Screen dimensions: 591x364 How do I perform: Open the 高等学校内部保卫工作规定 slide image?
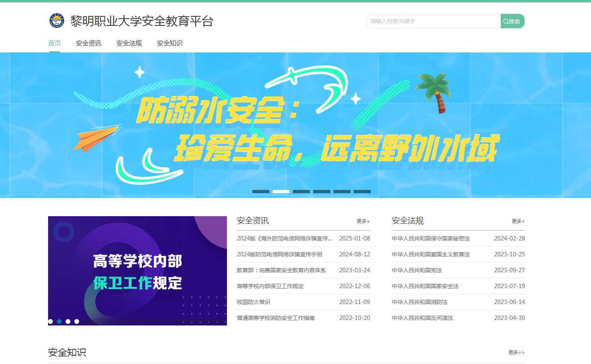pyautogui.click(x=137, y=270)
